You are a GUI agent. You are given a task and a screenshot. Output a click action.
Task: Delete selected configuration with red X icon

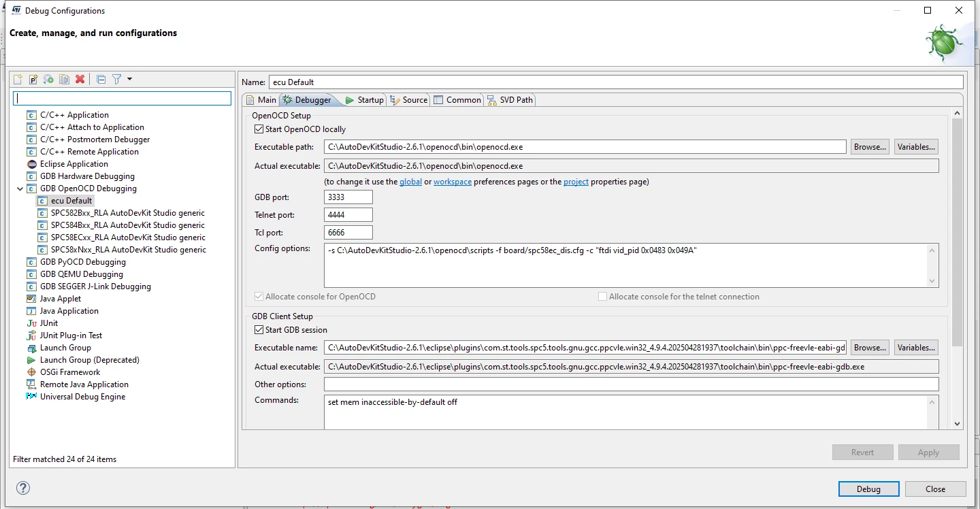[80, 79]
